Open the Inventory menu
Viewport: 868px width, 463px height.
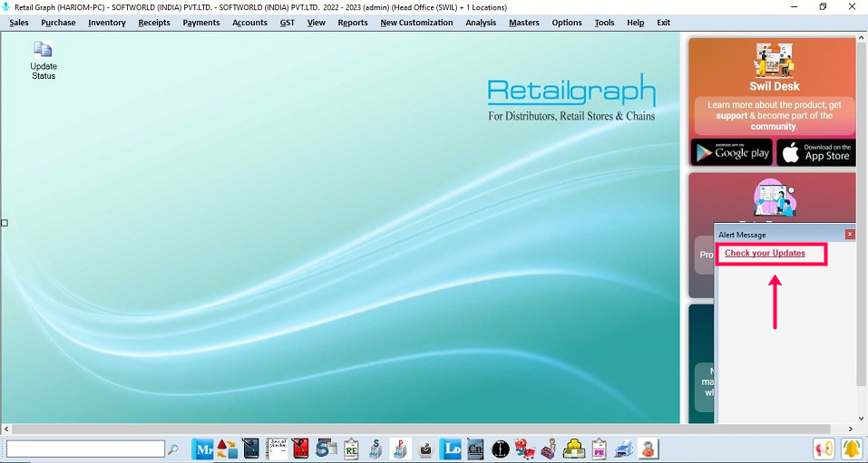(107, 23)
